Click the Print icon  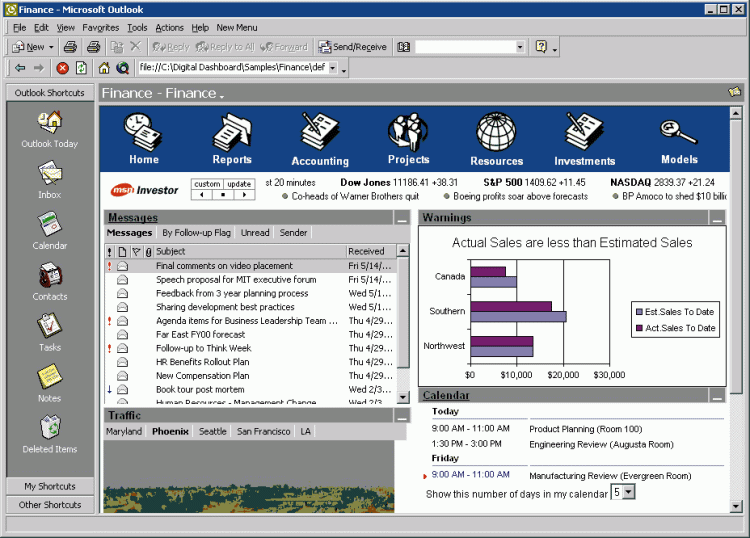tap(70, 47)
